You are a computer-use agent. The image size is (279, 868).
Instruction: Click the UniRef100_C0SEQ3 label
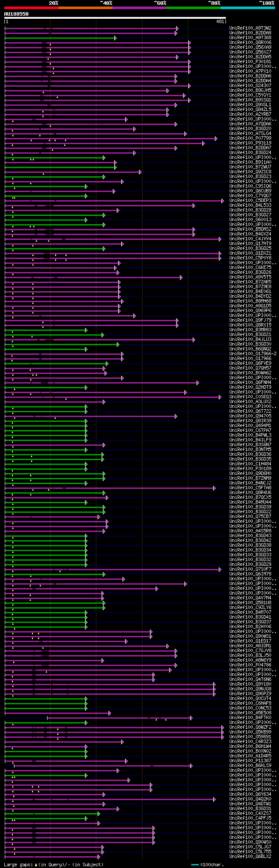(250, 397)
